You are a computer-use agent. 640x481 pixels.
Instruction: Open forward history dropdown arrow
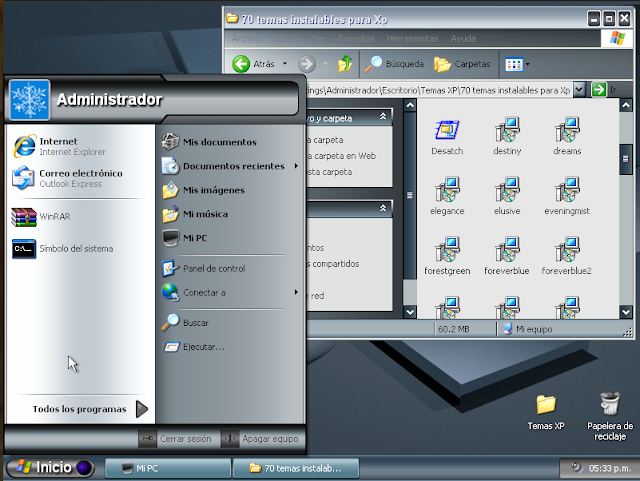(x=325, y=64)
